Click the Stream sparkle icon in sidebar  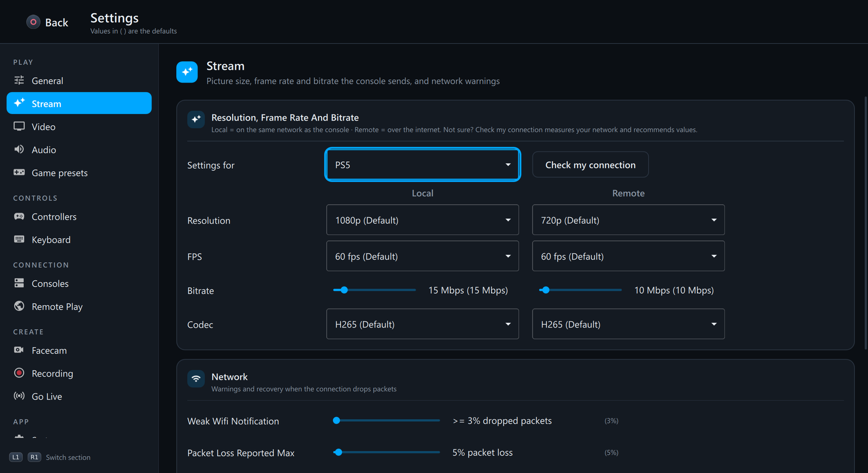(19, 103)
